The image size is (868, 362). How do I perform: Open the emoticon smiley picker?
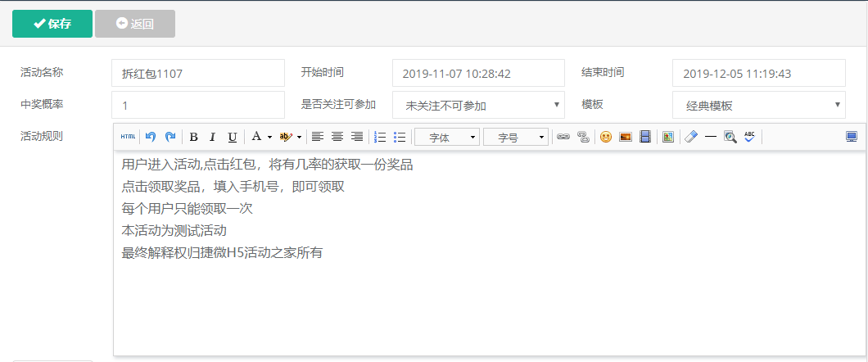click(x=606, y=137)
